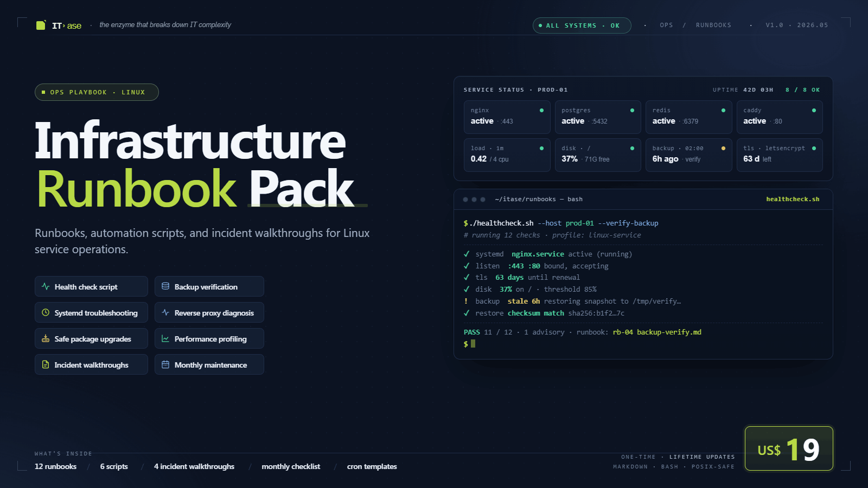Click the disk card status dot

click(632, 148)
